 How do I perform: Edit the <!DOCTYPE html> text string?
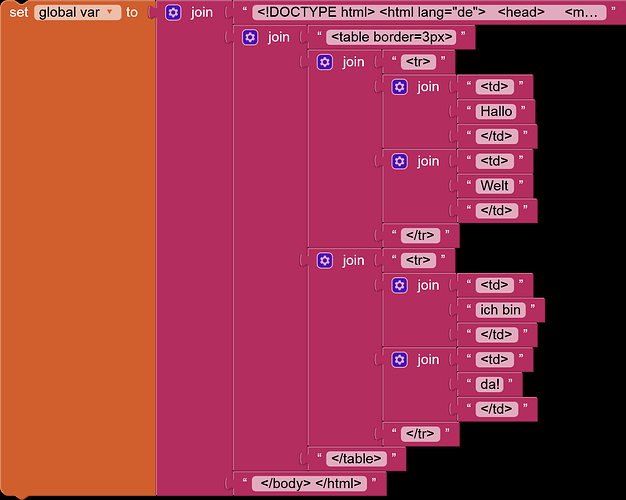click(x=429, y=12)
